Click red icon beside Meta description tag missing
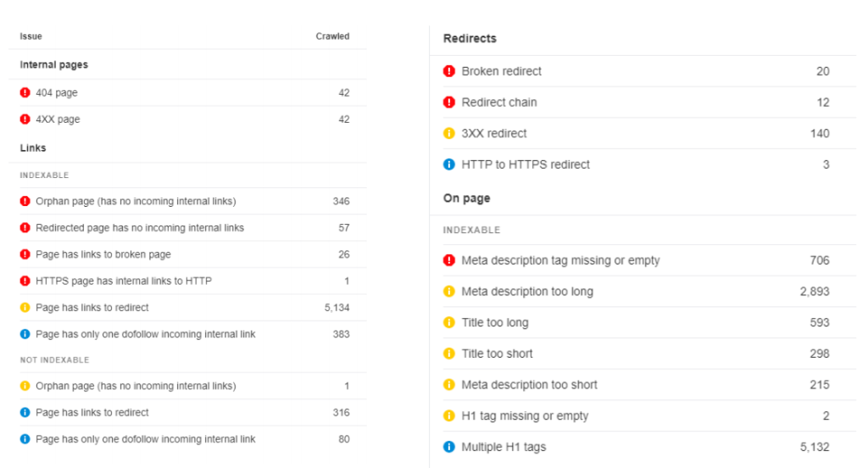The width and height of the screenshot is (868, 468). [x=449, y=260]
